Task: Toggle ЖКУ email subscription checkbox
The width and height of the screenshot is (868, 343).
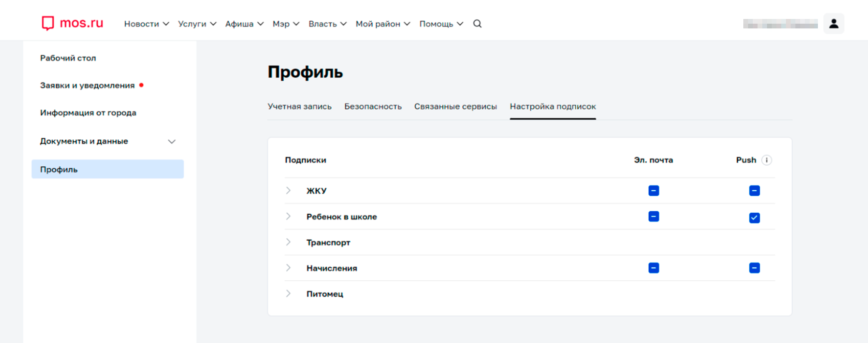Action: [x=653, y=191]
